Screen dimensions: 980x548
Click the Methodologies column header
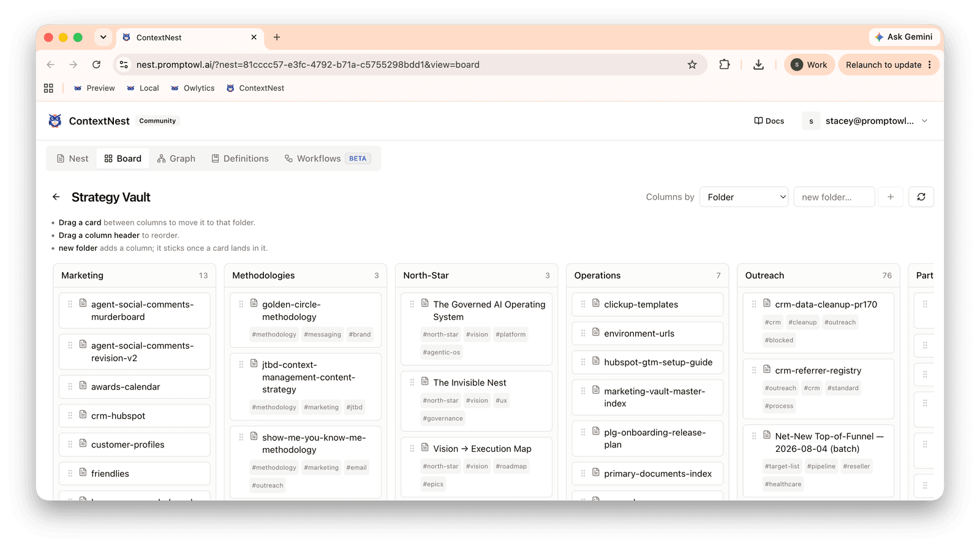(306, 275)
